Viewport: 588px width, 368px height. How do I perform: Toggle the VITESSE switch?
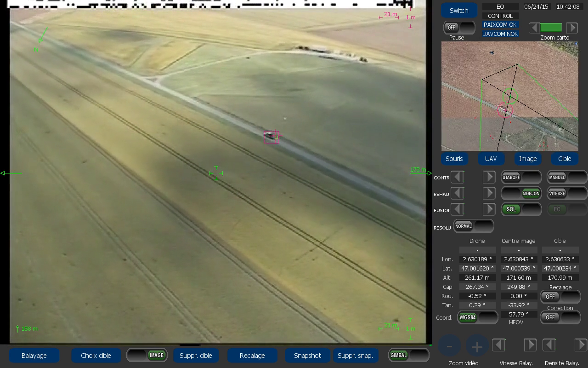click(567, 193)
